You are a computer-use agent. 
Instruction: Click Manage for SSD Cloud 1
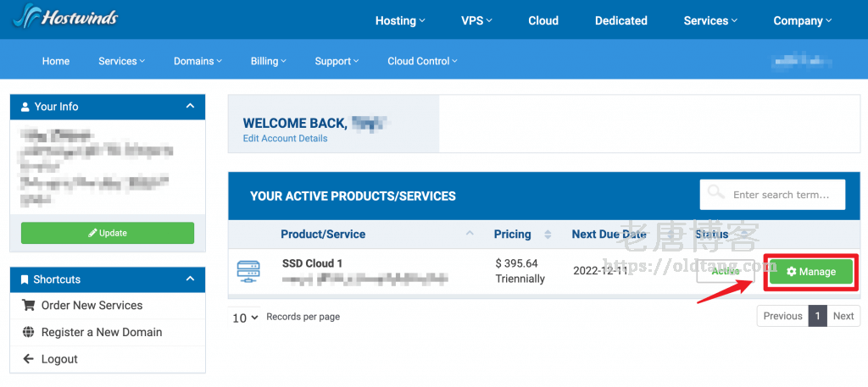[811, 272]
